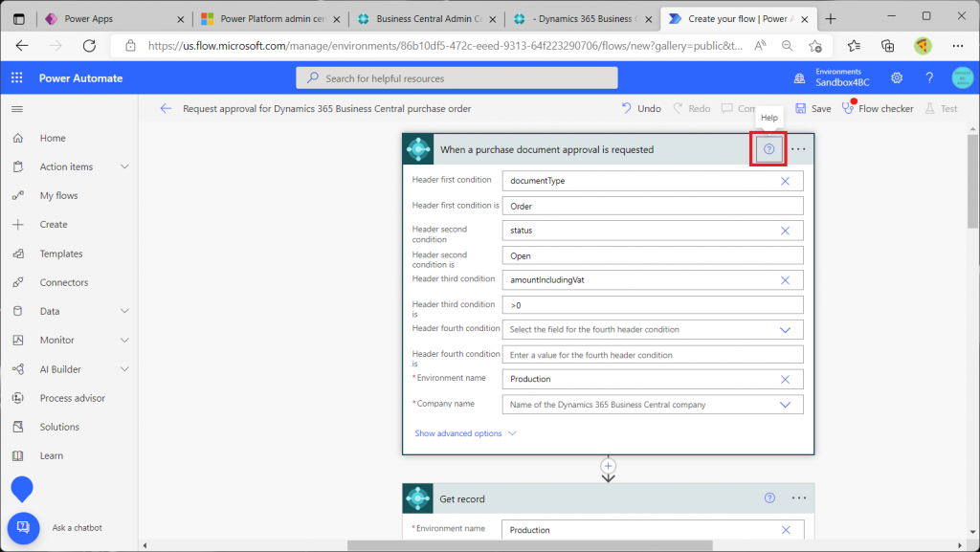
Task: Switch to the Business Central Admin Center tab
Action: pos(426,19)
